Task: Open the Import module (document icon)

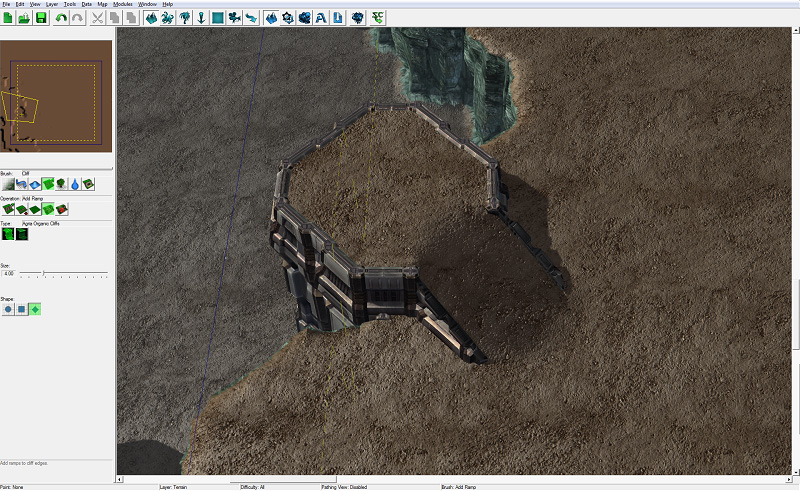Action: pos(338,18)
